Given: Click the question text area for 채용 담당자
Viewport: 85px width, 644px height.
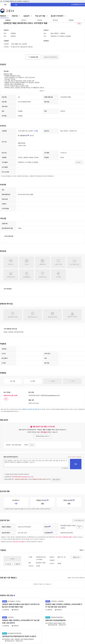Looking at the screenshot, I should coord(36,463).
